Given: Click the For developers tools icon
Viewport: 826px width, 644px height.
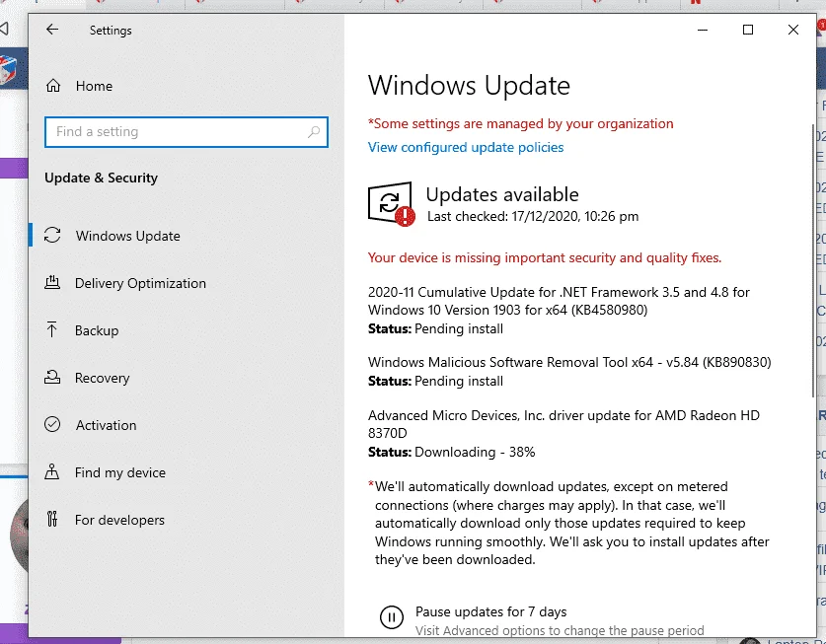Looking at the screenshot, I should point(52,519).
